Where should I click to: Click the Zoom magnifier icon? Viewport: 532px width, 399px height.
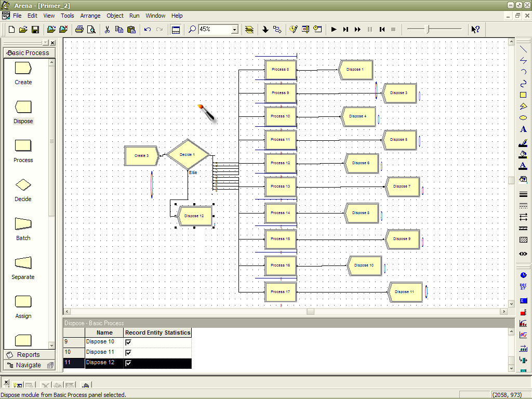[192, 30]
